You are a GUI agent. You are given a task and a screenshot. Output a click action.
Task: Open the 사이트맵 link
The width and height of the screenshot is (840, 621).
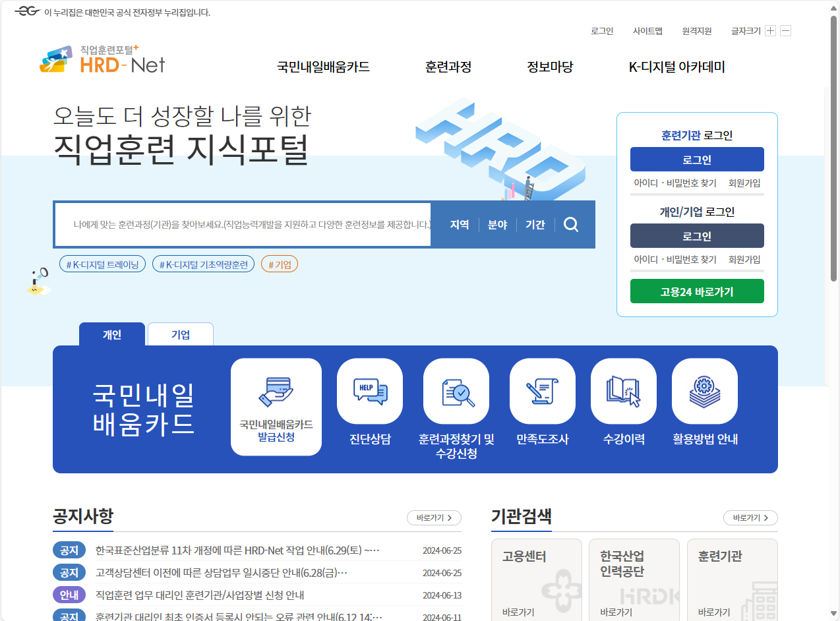click(647, 31)
